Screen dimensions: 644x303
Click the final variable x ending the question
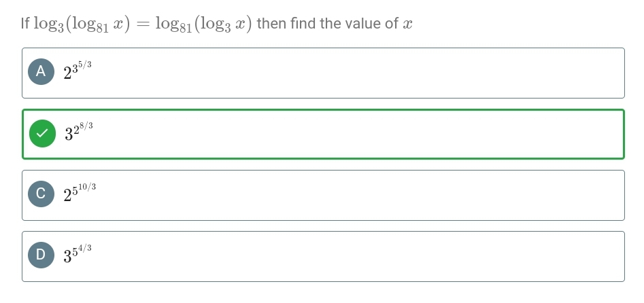(x=407, y=24)
